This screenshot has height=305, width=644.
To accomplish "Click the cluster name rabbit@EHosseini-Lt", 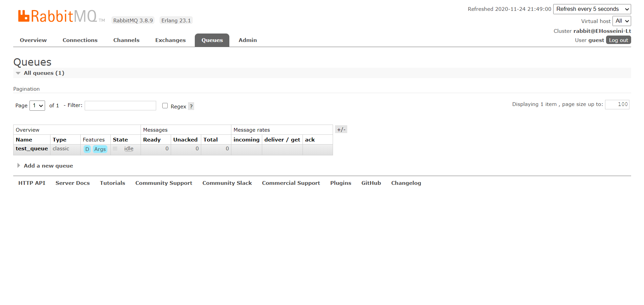I will (602, 31).
